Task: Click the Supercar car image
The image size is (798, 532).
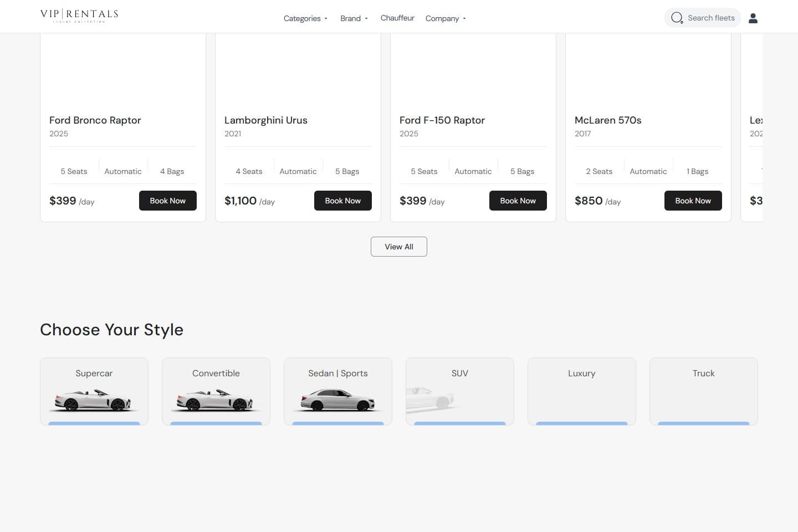Action: point(94,400)
